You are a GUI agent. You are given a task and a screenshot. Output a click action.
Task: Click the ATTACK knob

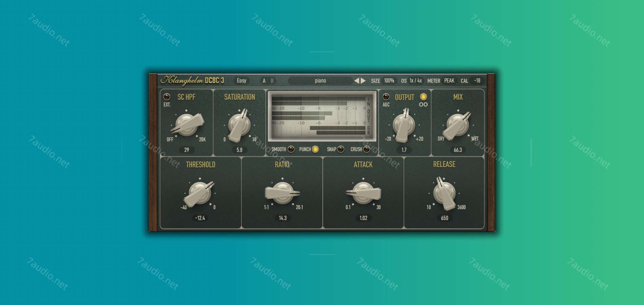point(363,193)
